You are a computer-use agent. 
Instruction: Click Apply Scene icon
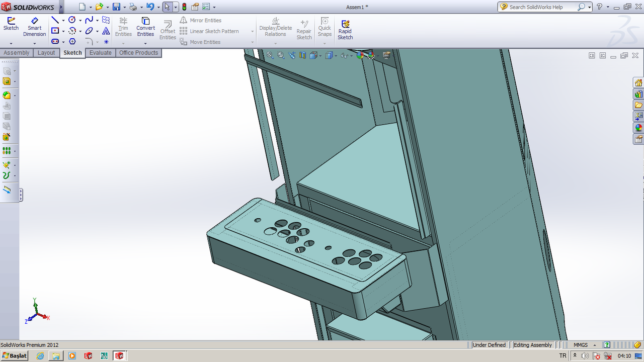pos(371,55)
